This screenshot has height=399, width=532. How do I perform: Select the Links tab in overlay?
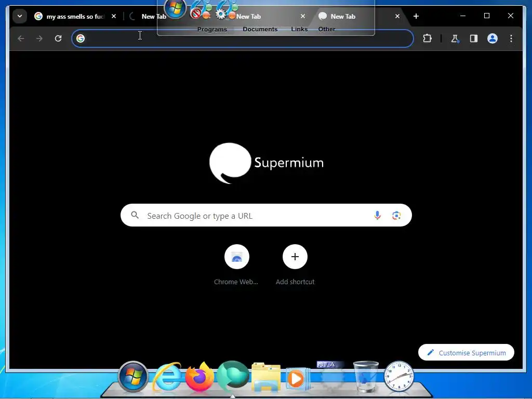point(299,29)
